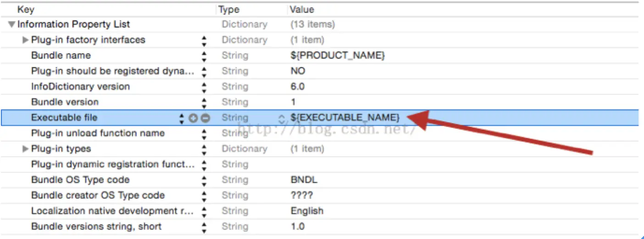Open key stepper for Plug-in unload function name
Screen dimensions: 644x239
click(204, 134)
